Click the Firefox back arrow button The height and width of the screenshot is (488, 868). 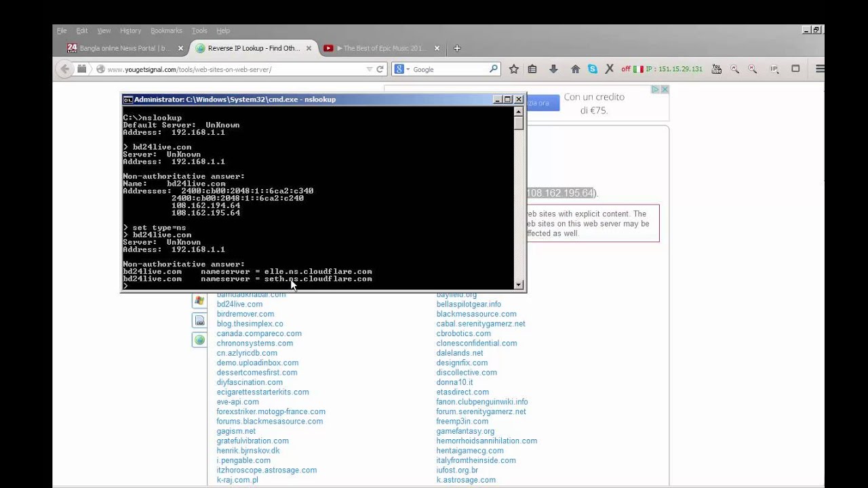[65, 68]
